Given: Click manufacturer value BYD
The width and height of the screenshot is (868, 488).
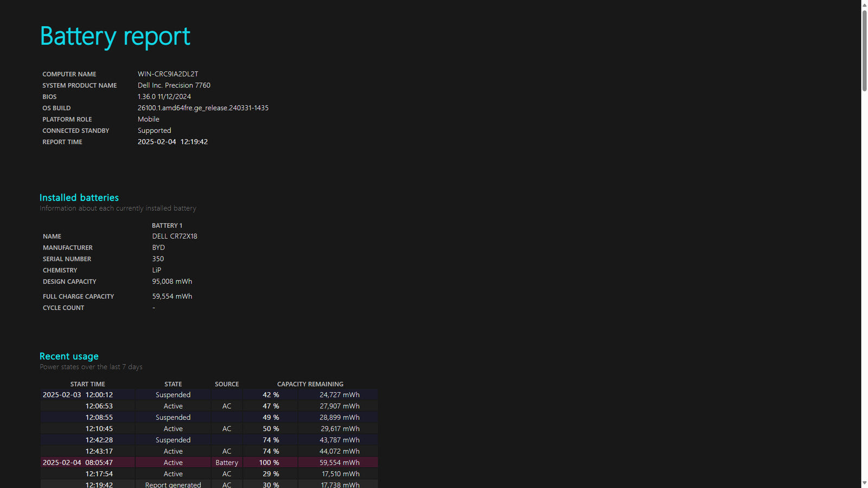Looking at the screenshot, I should click(x=158, y=248).
